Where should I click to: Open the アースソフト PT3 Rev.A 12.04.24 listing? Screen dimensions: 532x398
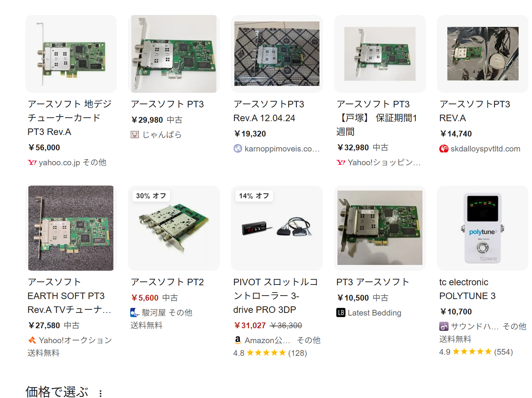(x=268, y=111)
